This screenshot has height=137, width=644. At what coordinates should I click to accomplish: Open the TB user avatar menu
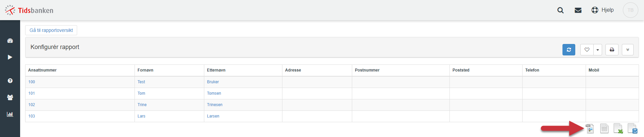(630, 10)
